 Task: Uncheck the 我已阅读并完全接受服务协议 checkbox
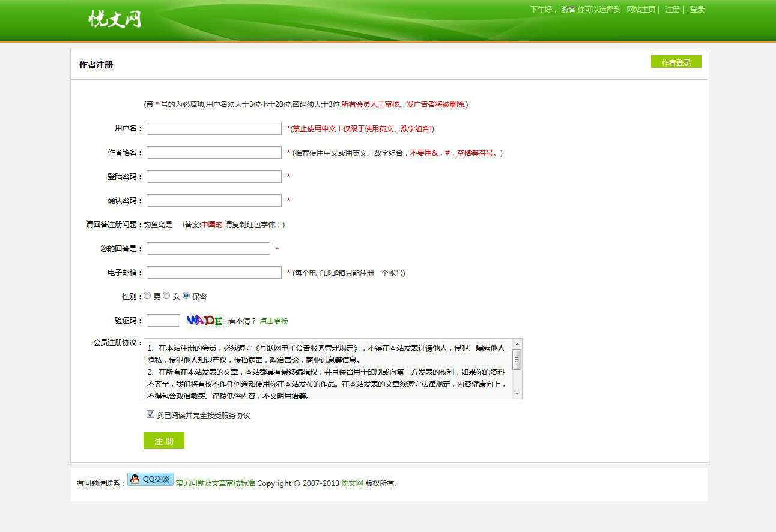click(150, 414)
